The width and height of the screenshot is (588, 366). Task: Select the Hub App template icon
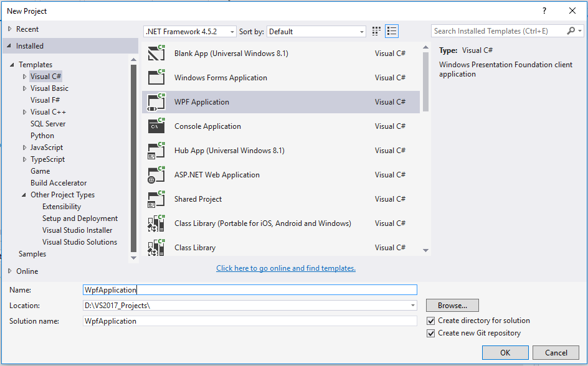[156, 151]
